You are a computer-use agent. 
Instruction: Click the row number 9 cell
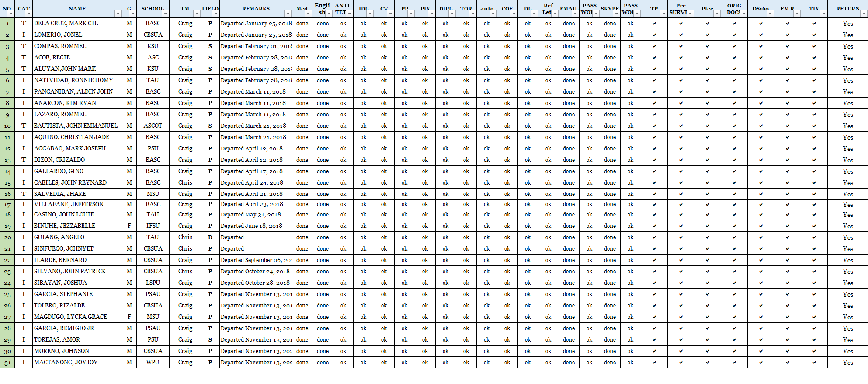(x=7, y=115)
